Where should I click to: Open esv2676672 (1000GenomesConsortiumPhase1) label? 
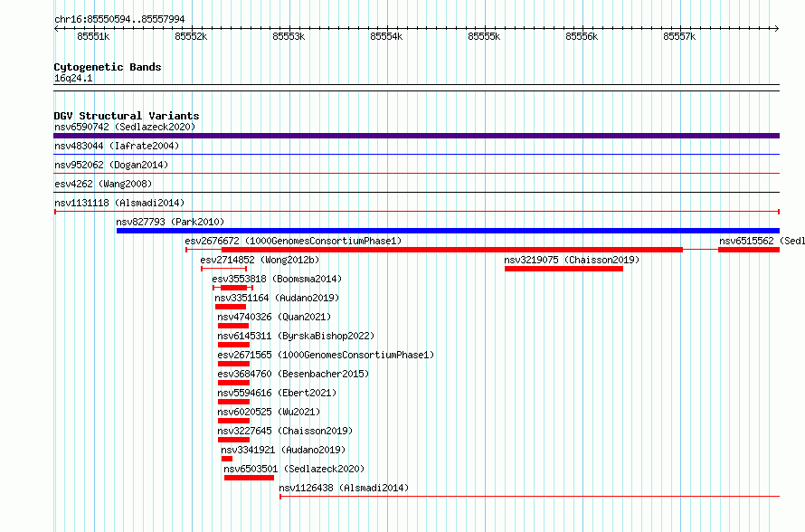coord(293,241)
